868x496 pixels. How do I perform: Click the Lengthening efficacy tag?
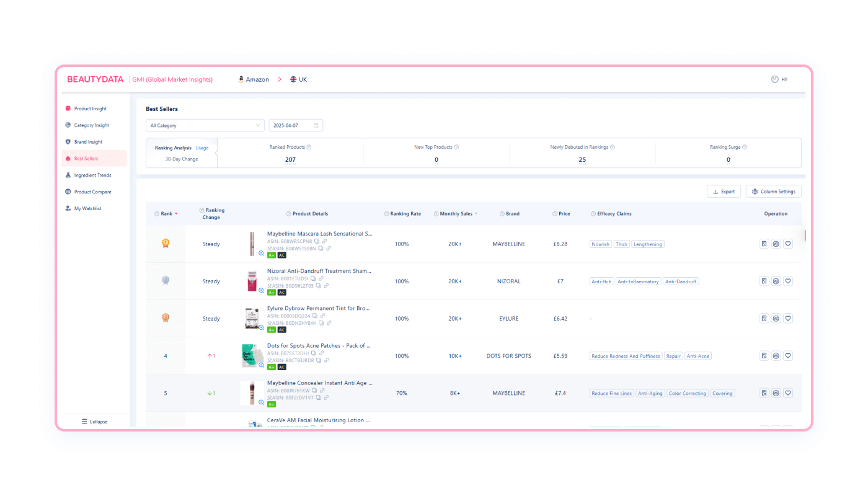point(648,244)
